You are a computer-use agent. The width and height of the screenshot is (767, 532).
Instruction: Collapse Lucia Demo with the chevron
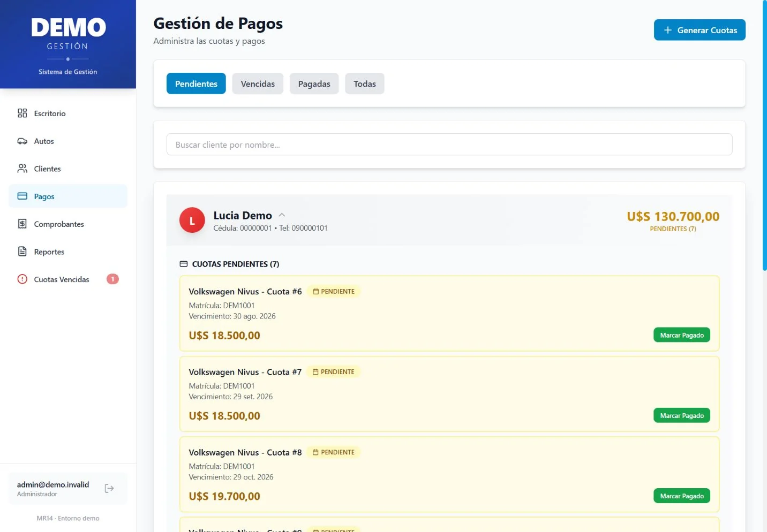282,215
